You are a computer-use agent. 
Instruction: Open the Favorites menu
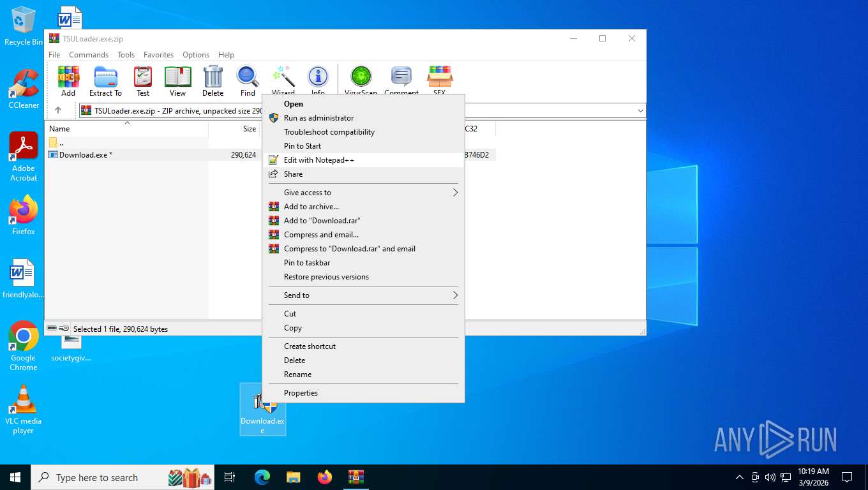(158, 55)
